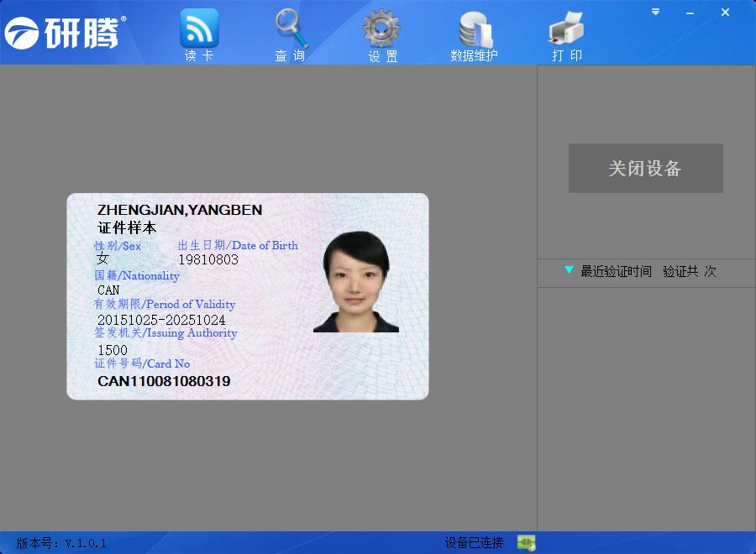
Task: Click the 国籍/Nationality label
Action: coord(137,275)
